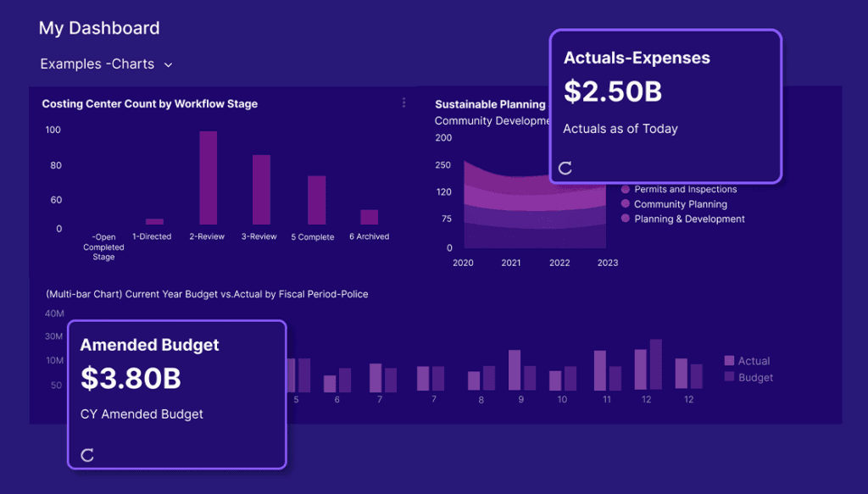The height and width of the screenshot is (494, 868).
Task: Expand the Examples -Charts dropdown chevron
Action: pyautogui.click(x=168, y=64)
